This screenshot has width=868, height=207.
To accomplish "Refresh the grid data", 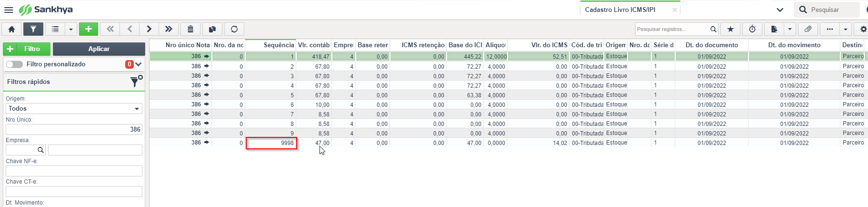I will (234, 29).
